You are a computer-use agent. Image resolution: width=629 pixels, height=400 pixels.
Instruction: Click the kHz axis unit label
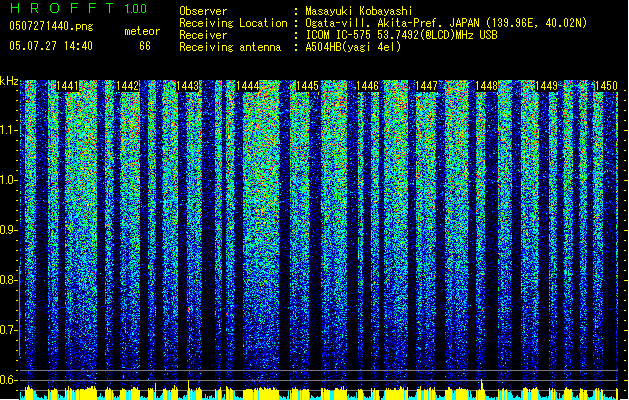tap(9, 81)
